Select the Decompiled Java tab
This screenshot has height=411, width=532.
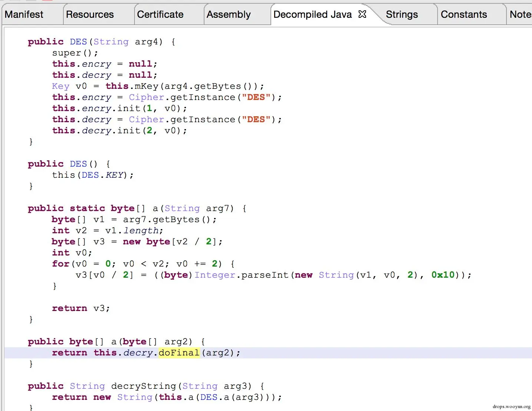(x=313, y=14)
